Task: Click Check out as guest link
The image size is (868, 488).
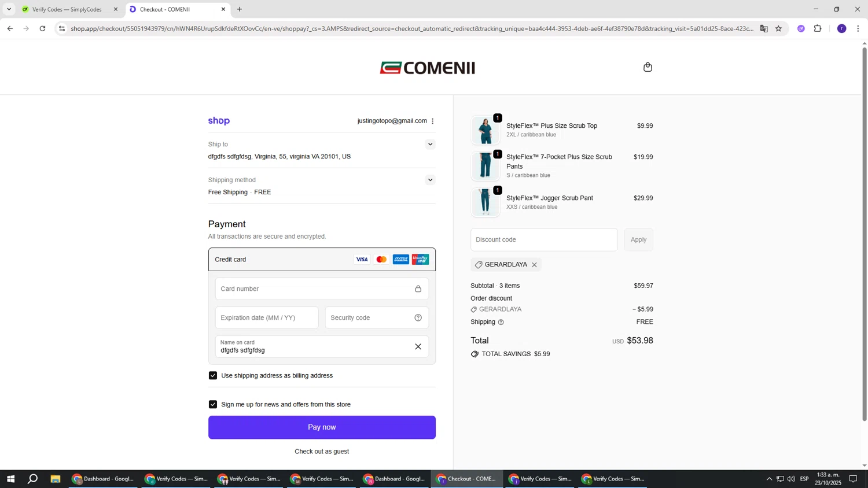Action: pyautogui.click(x=322, y=452)
